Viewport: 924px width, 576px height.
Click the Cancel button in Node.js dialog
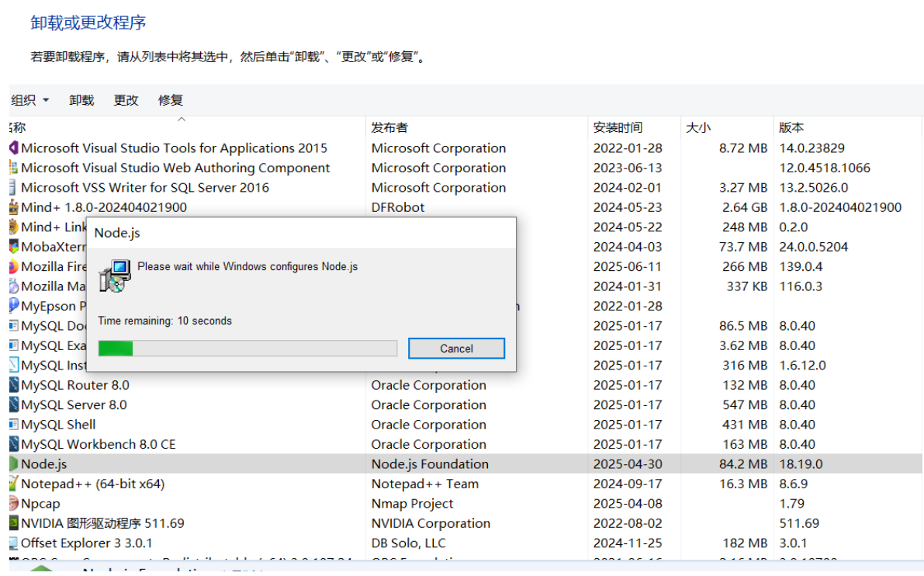pos(456,349)
